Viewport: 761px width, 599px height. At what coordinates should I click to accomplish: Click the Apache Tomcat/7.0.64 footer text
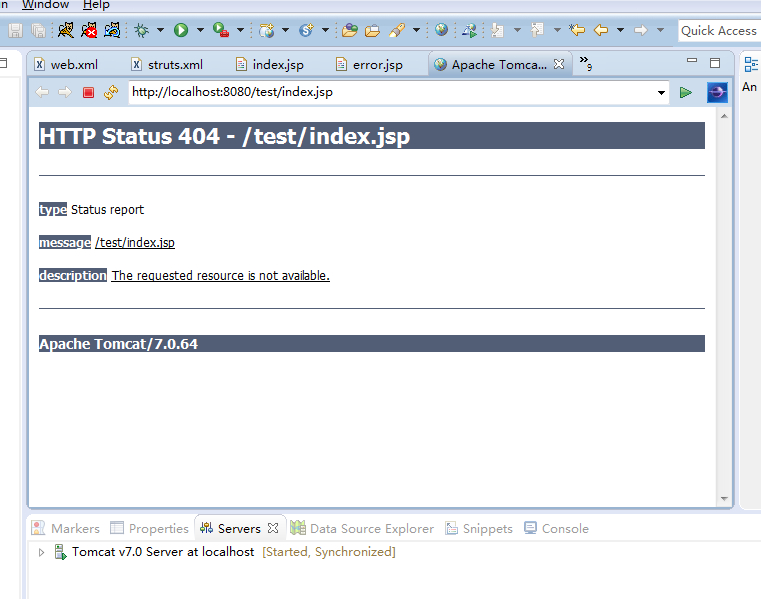[x=118, y=344]
